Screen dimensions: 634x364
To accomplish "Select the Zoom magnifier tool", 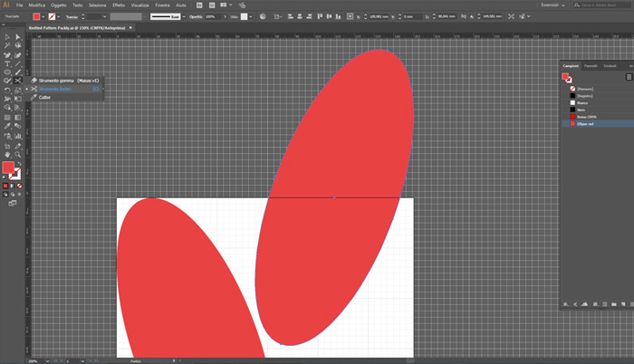I will click(x=18, y=155).
